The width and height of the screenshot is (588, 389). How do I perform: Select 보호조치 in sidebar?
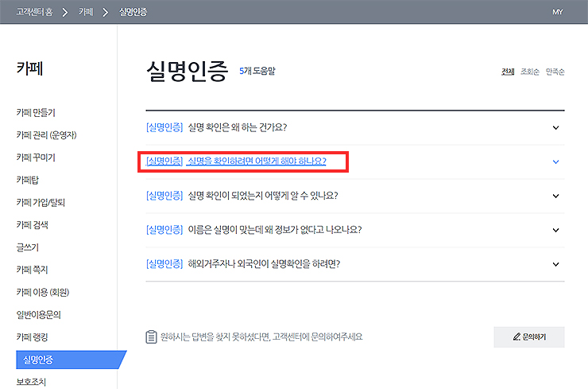click(31, 383)
